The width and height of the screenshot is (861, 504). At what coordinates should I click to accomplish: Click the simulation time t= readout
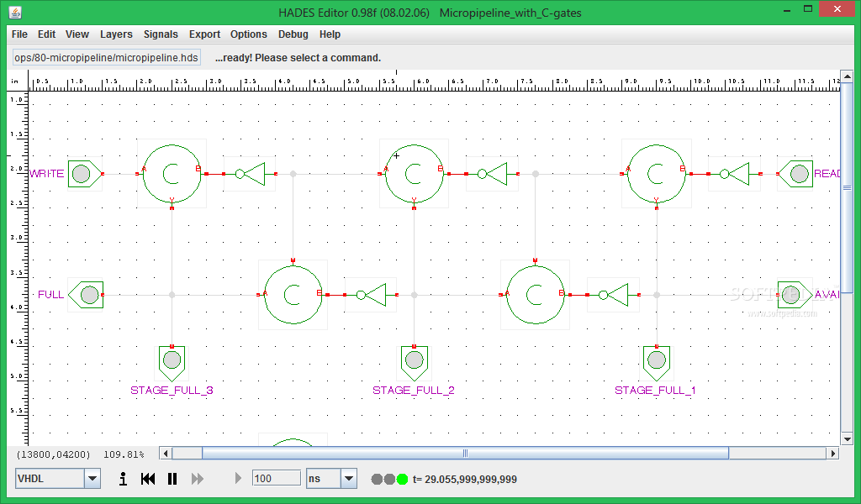coord(465,480)
